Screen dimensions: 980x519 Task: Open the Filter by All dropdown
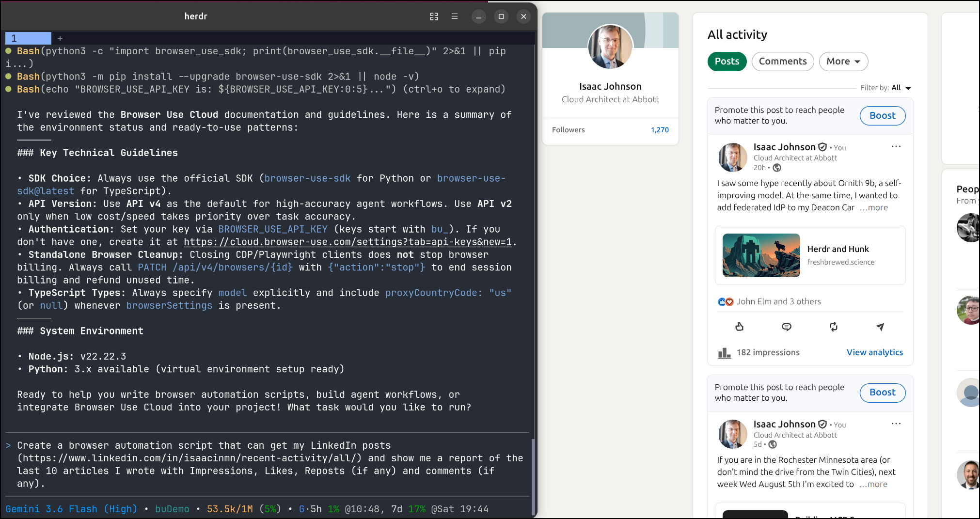click(886, 88)
